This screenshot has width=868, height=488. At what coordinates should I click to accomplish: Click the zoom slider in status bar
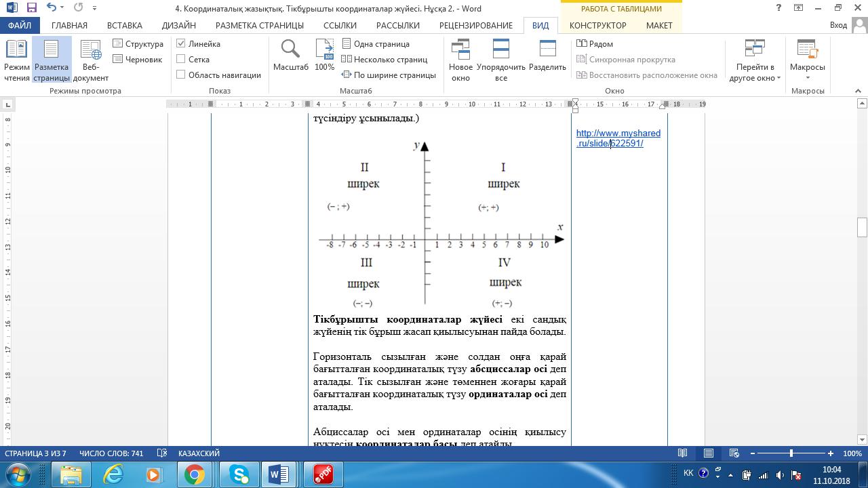pos(791,453)
